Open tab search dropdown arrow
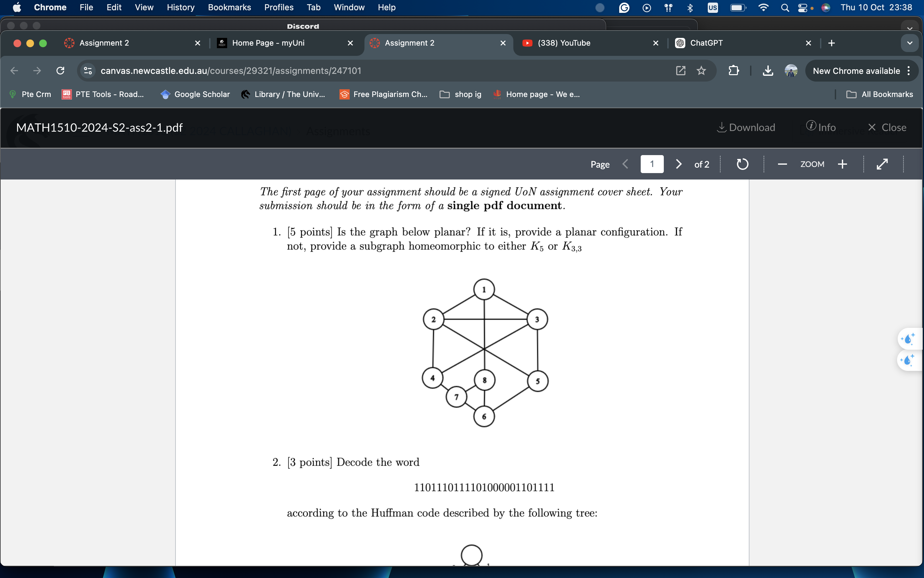 click(910, 43)
